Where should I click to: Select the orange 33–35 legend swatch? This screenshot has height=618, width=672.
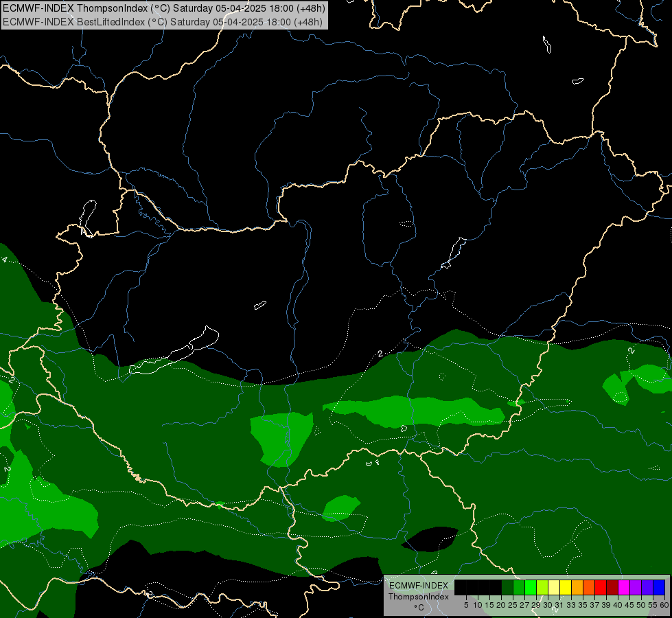[577, 587]
